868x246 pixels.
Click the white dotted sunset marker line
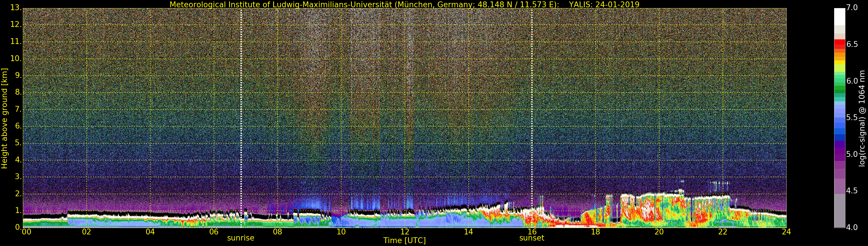point(532,118)
